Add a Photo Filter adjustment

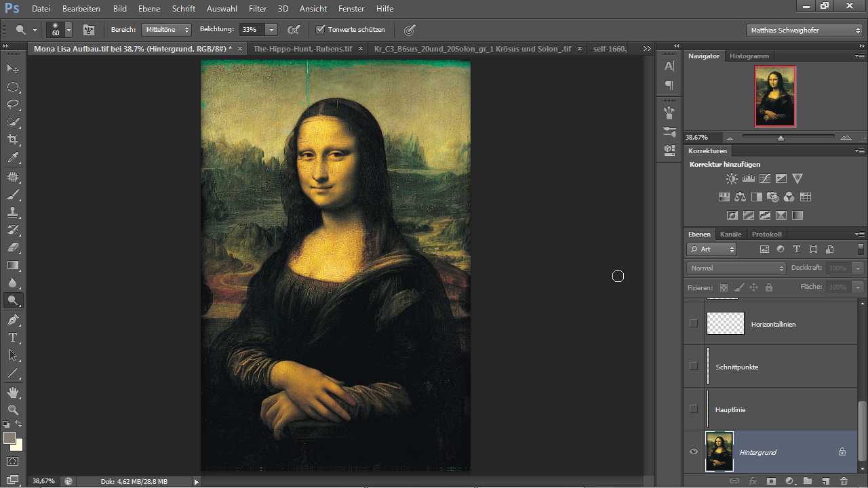[772, 197]
